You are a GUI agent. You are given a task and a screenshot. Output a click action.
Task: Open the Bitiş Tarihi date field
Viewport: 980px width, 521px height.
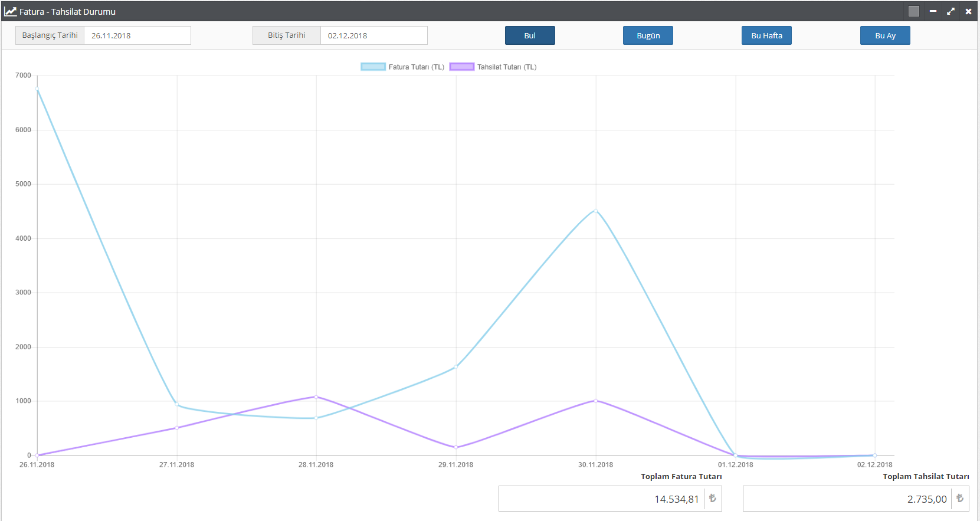point(373,35)
